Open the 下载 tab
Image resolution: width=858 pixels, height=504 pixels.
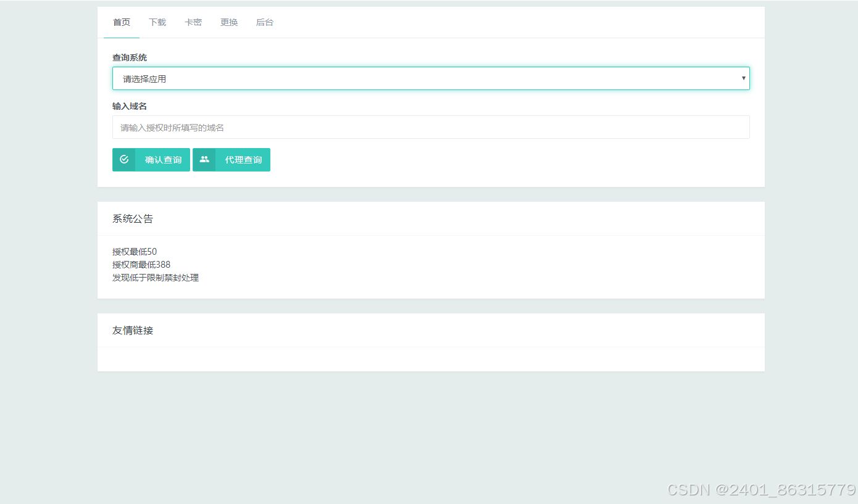(157, 22)
